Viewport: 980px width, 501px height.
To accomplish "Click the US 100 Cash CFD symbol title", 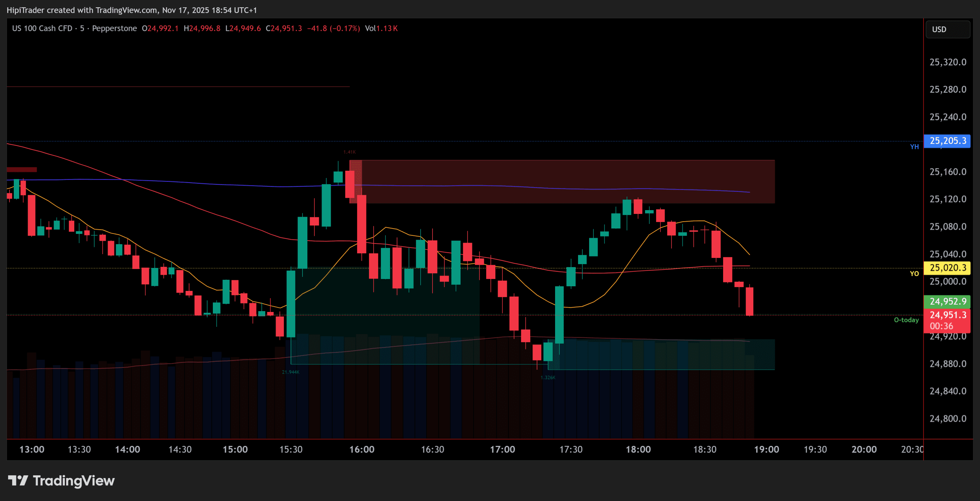I will (42, 28).
